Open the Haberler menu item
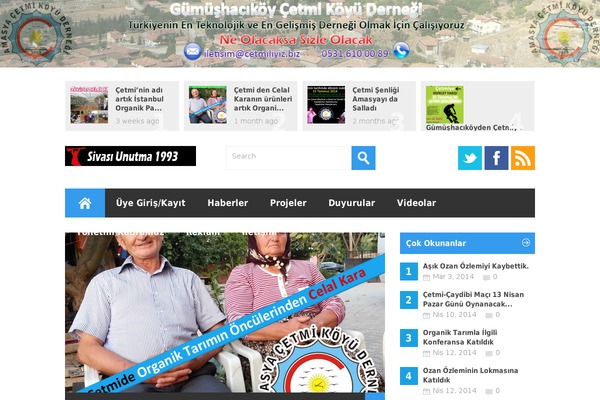The height and width of the screenshot is (400, 600). click(x=228, y=203)
